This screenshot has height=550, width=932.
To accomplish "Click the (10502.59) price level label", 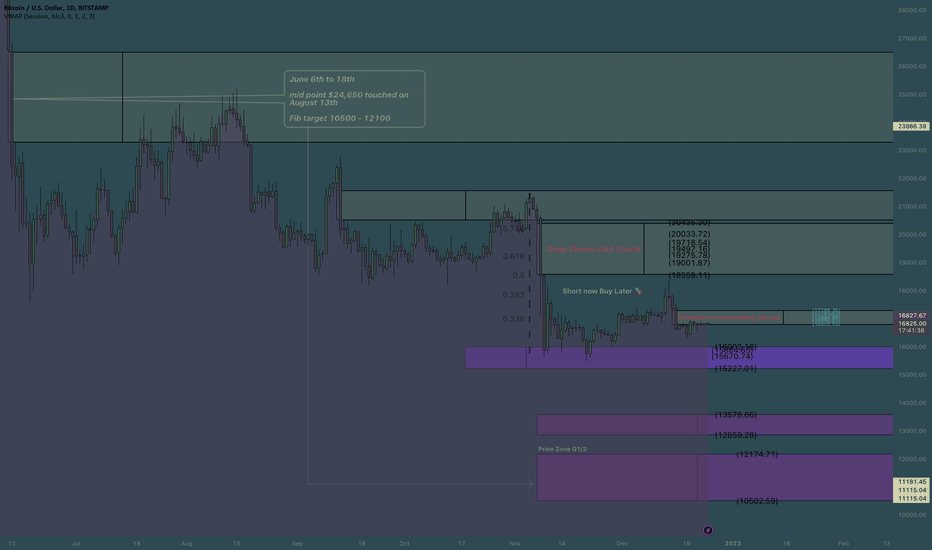I will point(757,501).
